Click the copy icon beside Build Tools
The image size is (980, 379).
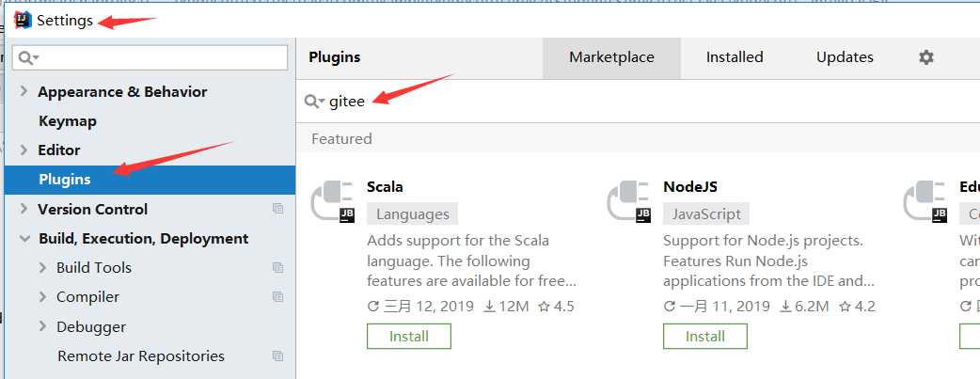[x=278, y=268]
